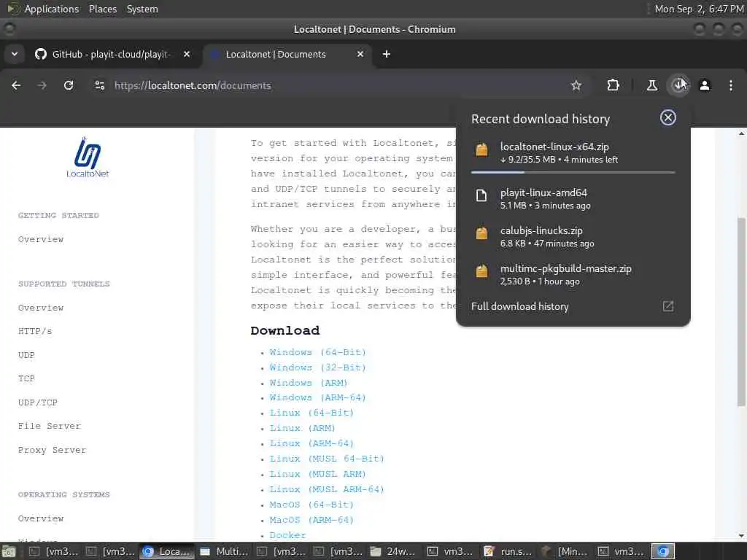Open Operating Systems Overview sidebar item
This screenshot has height=560, width=747.
pos(41,518)
